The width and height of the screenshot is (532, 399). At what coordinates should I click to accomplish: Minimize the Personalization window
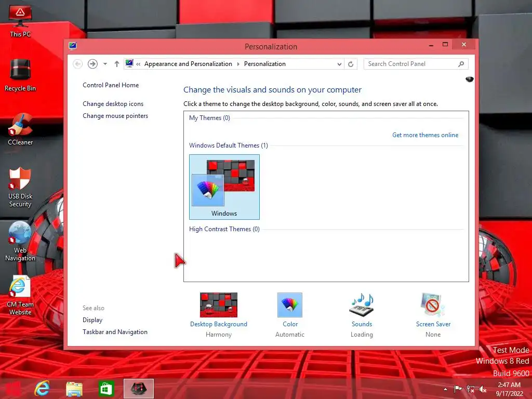[431, 45]
